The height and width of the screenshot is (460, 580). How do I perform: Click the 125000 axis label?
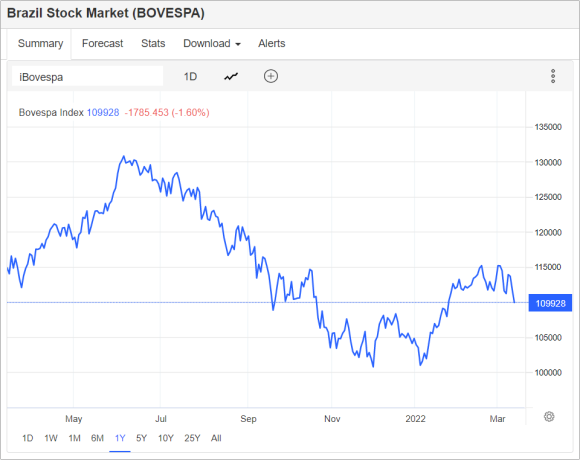click(548, 197)
